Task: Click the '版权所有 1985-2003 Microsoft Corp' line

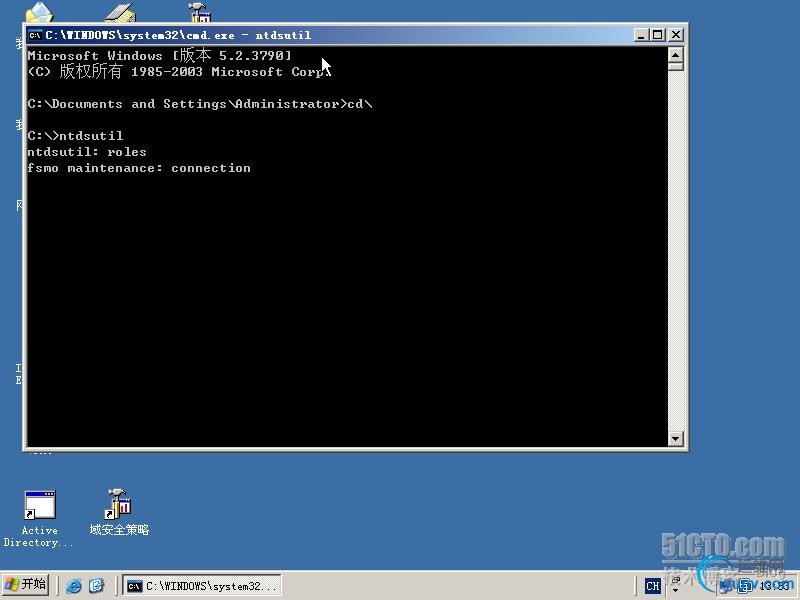Action: coord(180,71)
